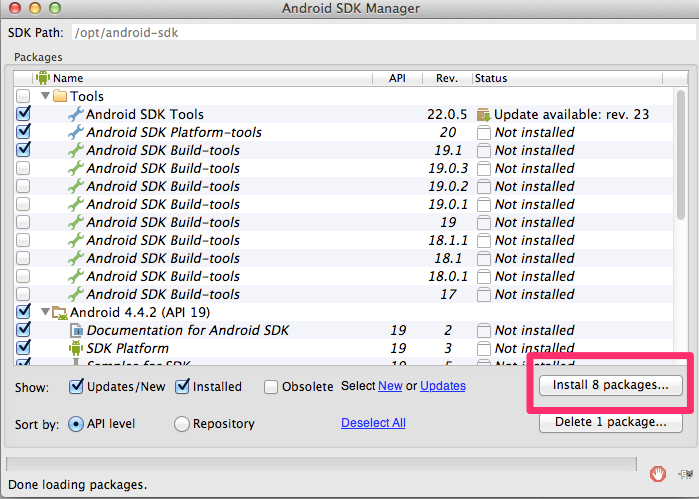Uncheck the Android 4.4.2 (API 19) checkbox

pos(23,312)
